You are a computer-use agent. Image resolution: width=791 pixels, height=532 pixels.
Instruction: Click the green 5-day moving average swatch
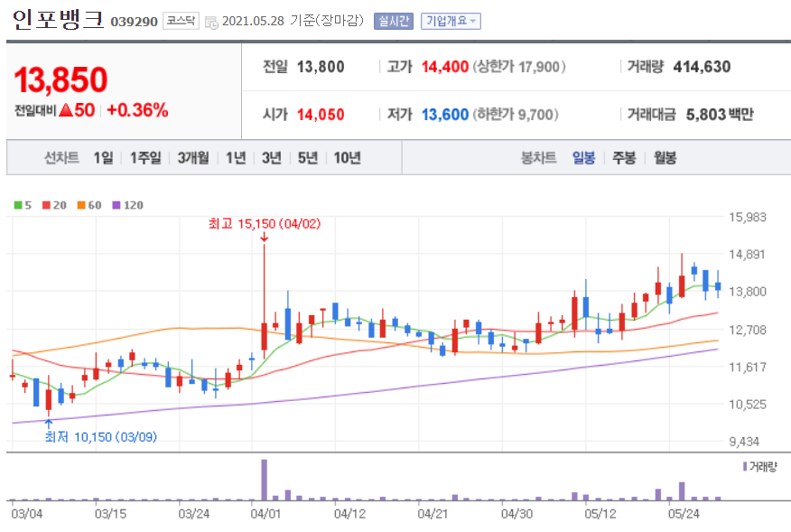(18, 205)
